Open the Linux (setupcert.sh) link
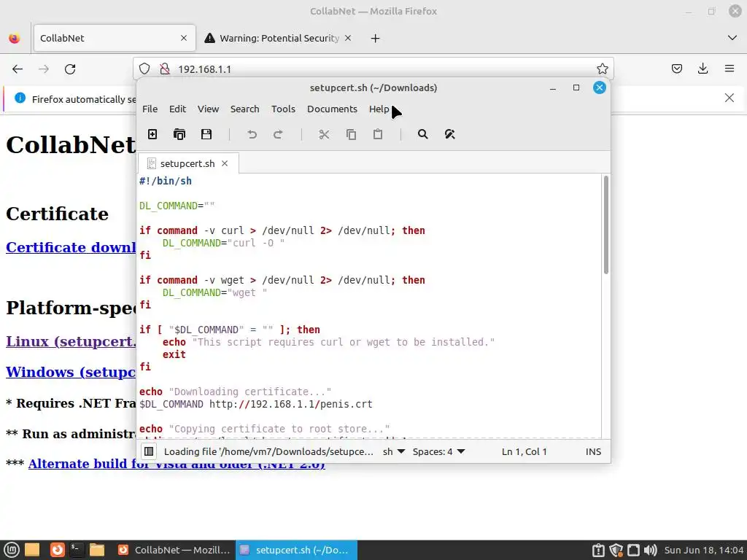The image size is (747, 560). (x=71, y=341)
